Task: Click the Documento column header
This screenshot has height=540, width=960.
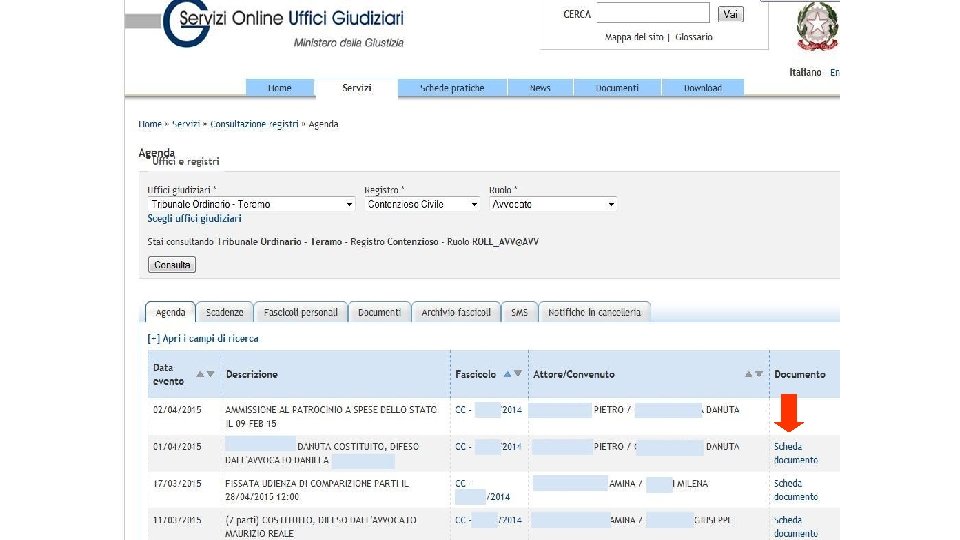Action: pyautogui.click(x=800, y=374)
